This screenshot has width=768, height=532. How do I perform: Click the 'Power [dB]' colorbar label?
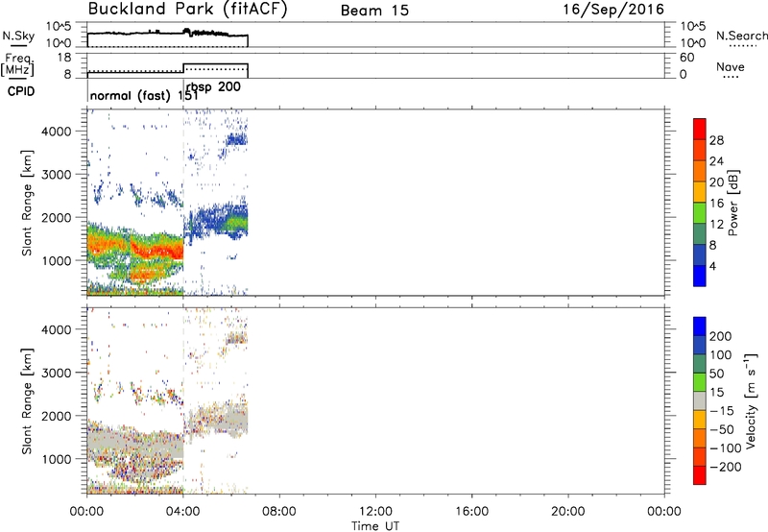point(732,203)
